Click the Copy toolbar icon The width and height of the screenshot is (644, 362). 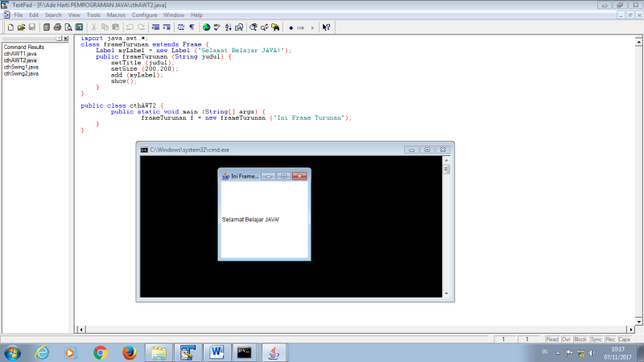pos(105,27)
